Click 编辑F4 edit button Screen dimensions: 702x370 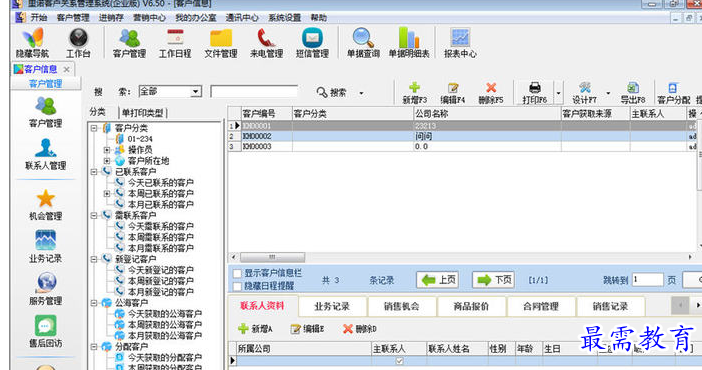(x=453, y=93)
